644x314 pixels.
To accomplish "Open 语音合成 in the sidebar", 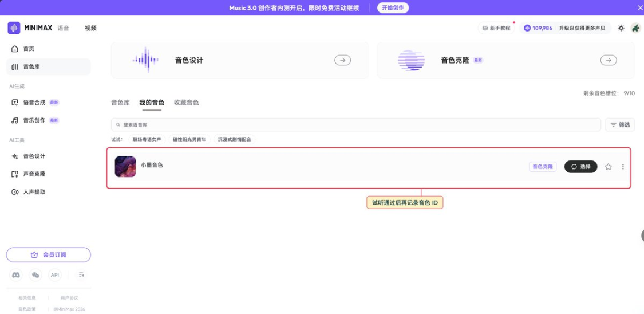I will coord(49,103).
